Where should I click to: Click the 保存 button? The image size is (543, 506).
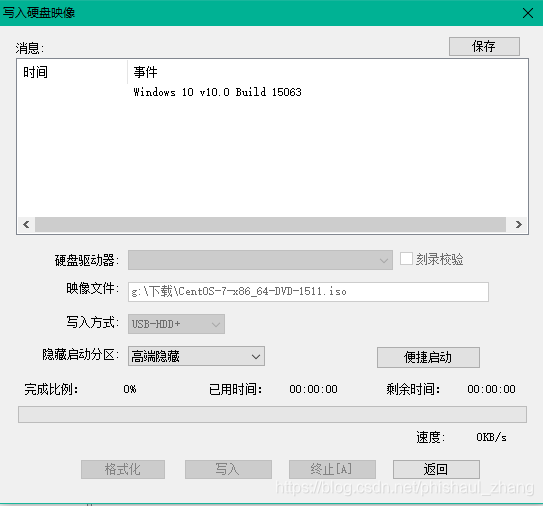click(484, 46)
